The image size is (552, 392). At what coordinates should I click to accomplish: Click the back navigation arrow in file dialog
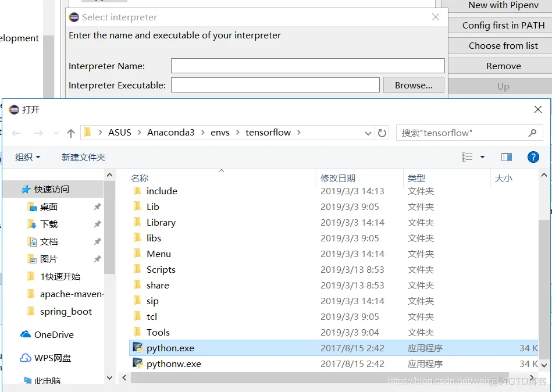[x=16, y=133]
